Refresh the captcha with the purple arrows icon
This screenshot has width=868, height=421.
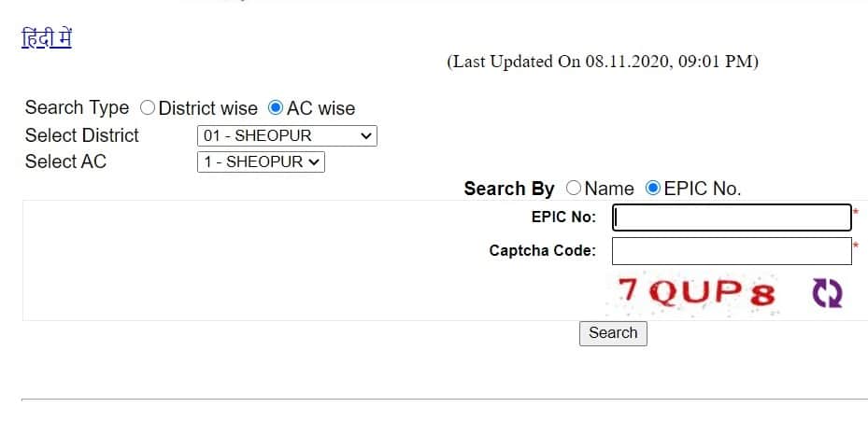827,293
